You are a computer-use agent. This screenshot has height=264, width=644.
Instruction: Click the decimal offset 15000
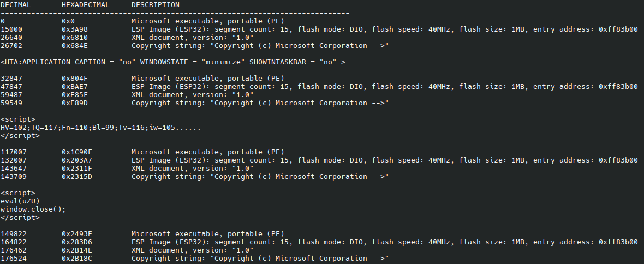(12, 29)
